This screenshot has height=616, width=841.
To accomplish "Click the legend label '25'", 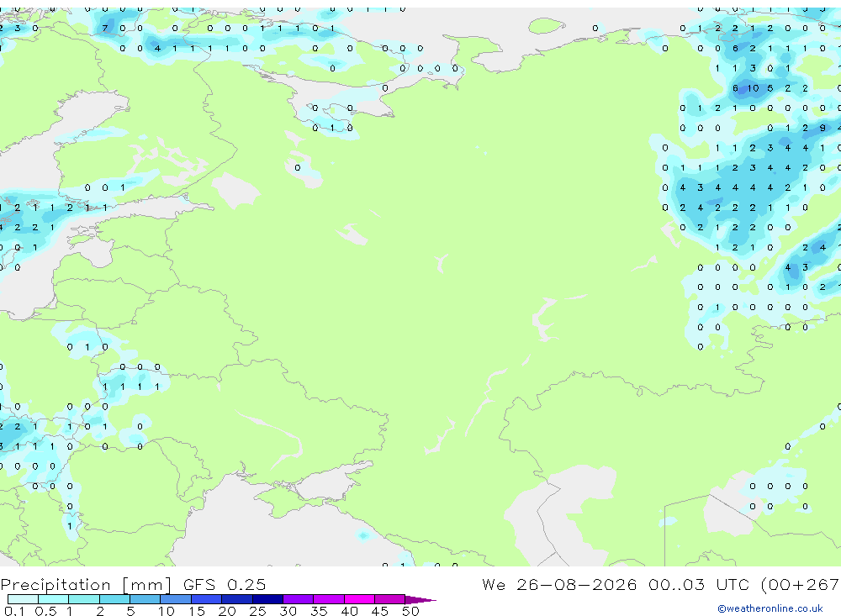I will [x=257, y=611].
